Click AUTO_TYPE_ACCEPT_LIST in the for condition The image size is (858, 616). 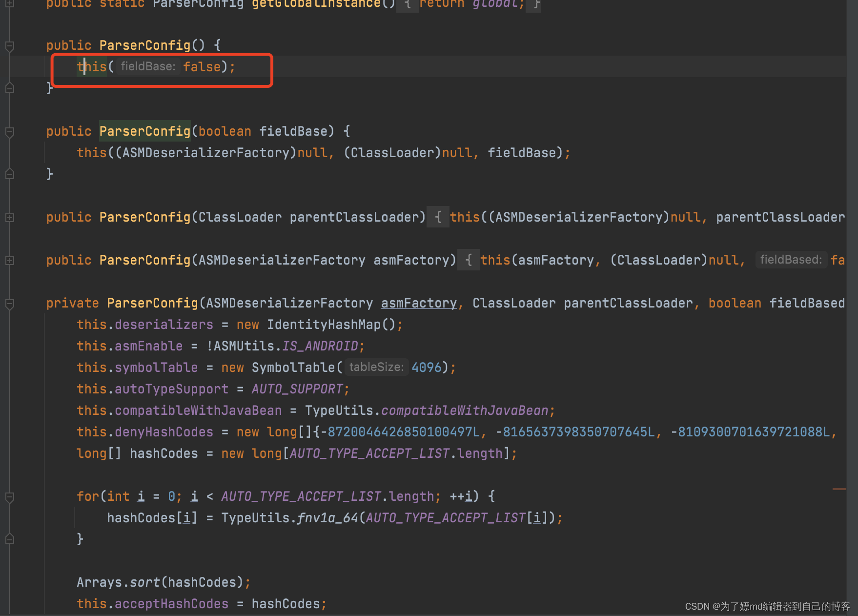(301, 496)
